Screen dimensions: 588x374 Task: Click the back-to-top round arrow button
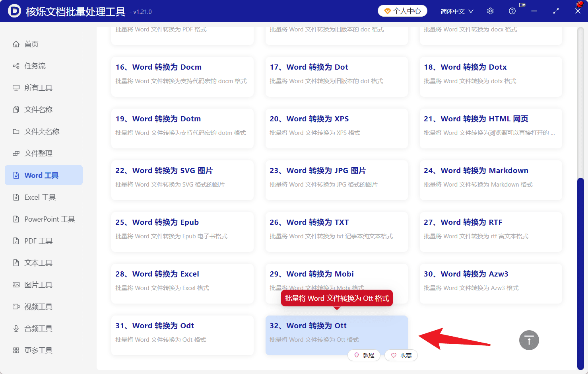[529, 340]
